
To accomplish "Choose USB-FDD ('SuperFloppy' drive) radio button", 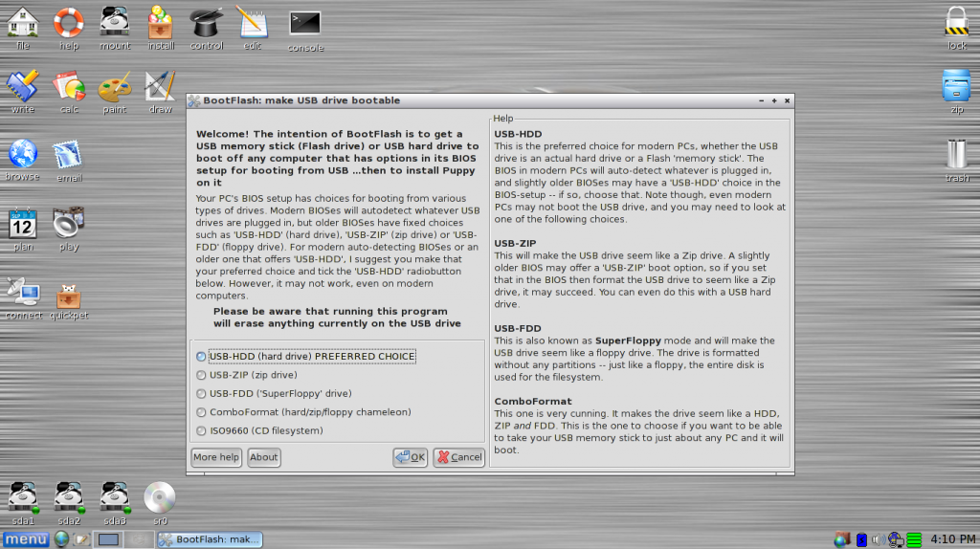I will click(201, 394).
